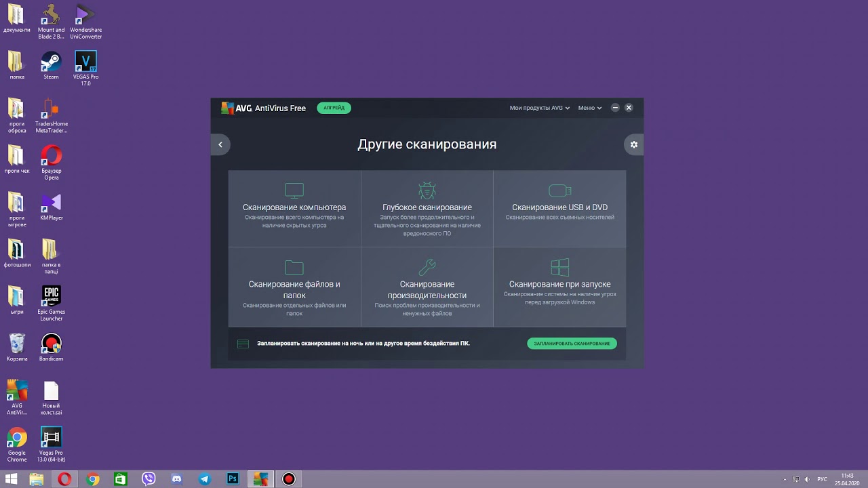Select the проги ыгрове folder

click(x=16, y=209)
